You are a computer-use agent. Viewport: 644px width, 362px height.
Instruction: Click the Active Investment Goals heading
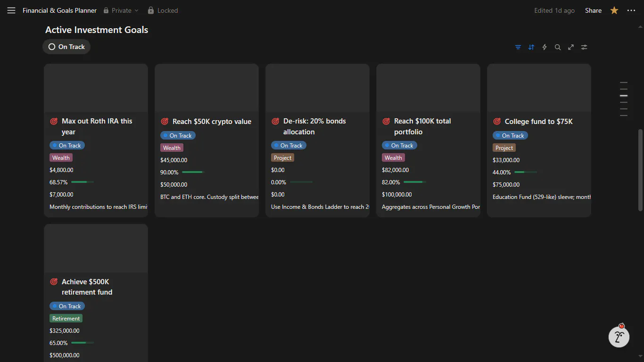(97, 30)
